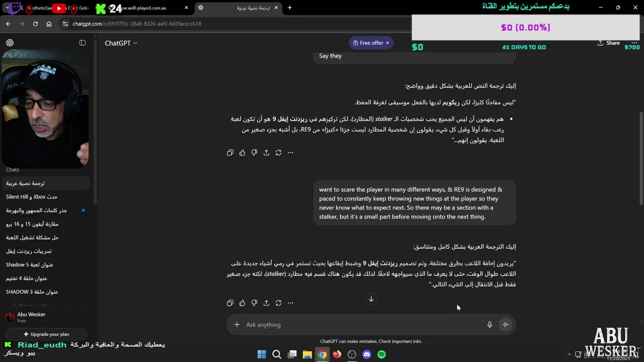Image resolution: width=644 pixels, height=362 pixels.
Task: Go to the browser home page
Action: click(49, 24)
